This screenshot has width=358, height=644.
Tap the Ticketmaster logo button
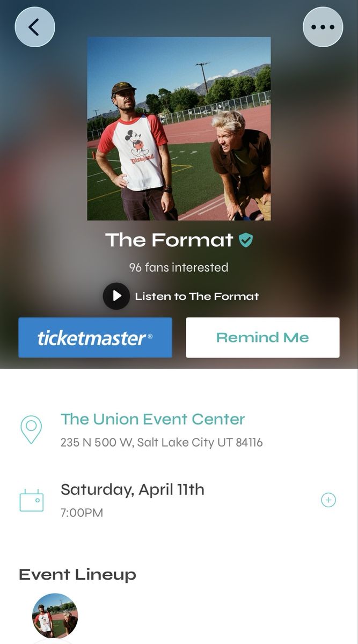[95, 337]
